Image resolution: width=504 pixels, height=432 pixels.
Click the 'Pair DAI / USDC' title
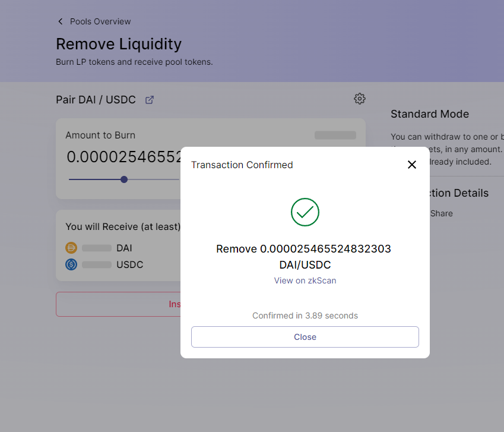[x=96, y=100]
